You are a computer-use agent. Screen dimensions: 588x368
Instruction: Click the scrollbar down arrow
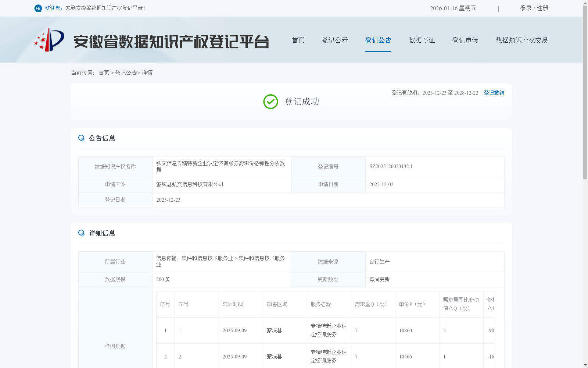coord(585,365)
